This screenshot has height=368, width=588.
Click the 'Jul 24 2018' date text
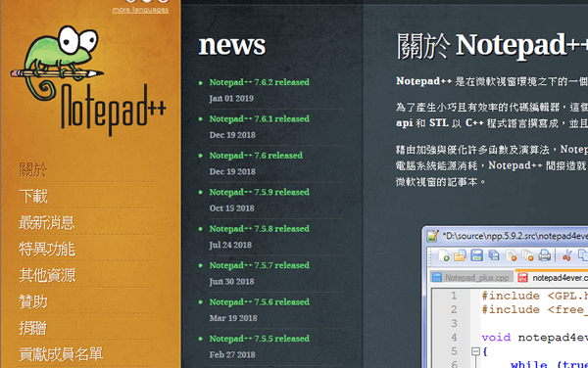tap(230, 245)
